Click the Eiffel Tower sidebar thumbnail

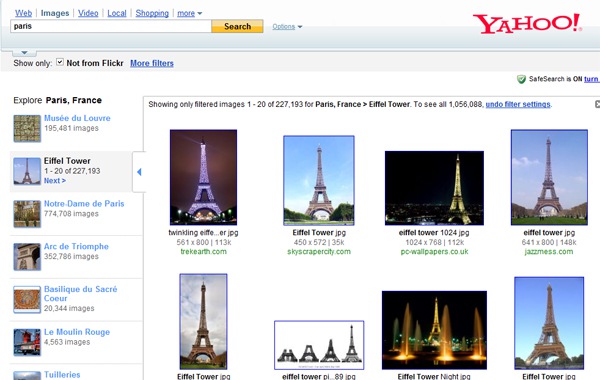(x=27, y=171)
